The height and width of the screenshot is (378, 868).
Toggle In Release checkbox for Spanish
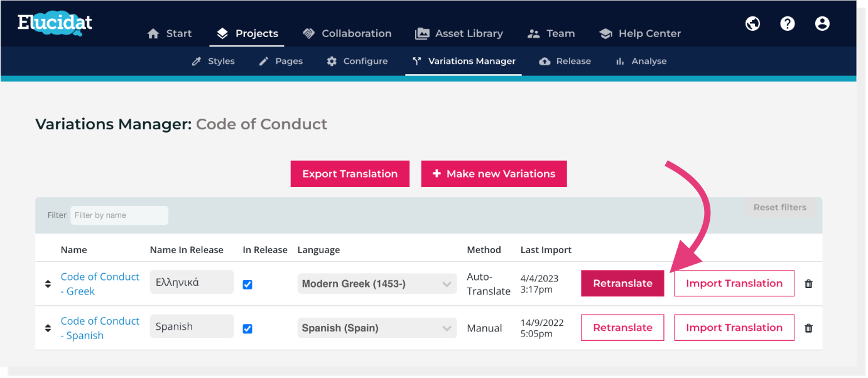[x=247, y=328]
